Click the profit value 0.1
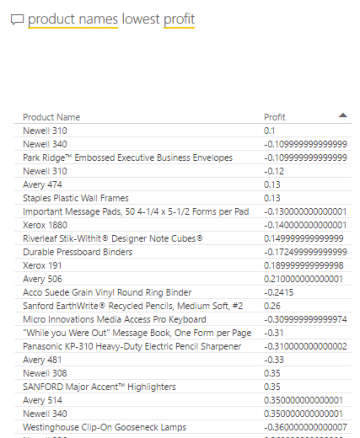The width and height of the screenshot is (360, 438). click(x=269, y=131)
